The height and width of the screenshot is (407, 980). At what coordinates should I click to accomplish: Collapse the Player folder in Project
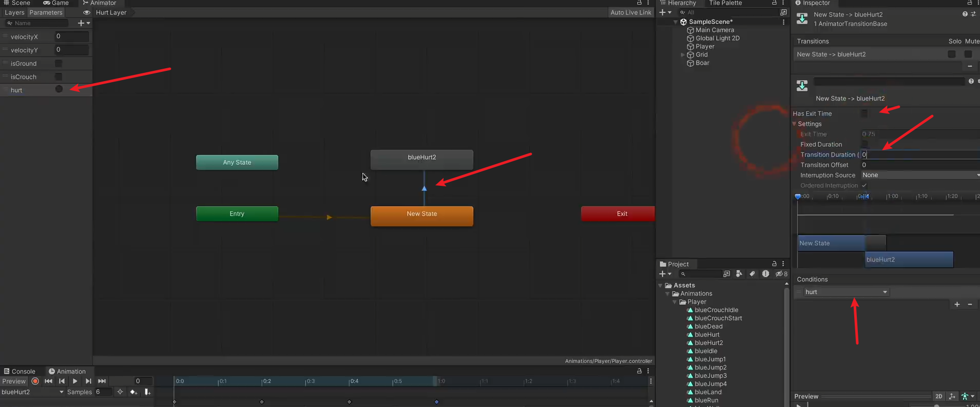click(x=675, y=302)
